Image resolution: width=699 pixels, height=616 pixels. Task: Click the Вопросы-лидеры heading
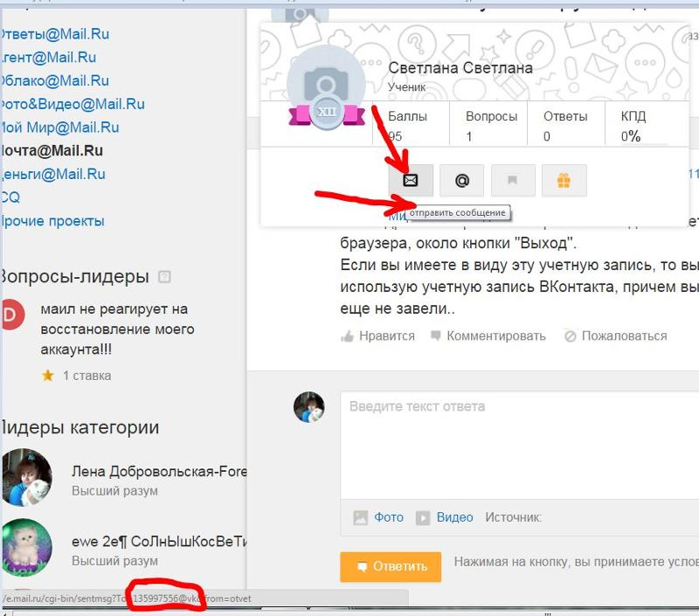click(74, 276)
